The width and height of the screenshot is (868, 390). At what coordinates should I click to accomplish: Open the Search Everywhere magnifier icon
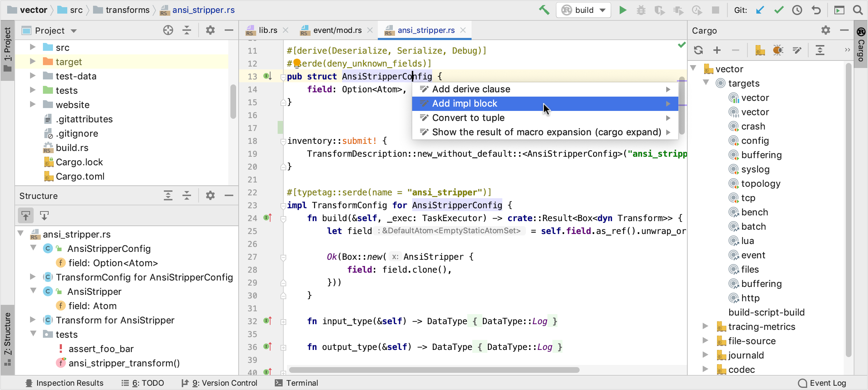click(858, 10)
